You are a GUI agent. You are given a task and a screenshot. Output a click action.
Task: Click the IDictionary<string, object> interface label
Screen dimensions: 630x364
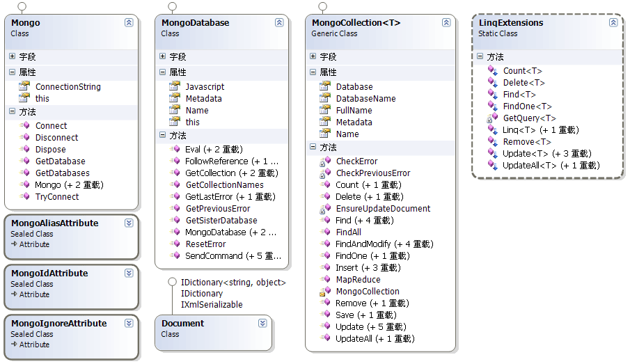click(x=233, y=282)
